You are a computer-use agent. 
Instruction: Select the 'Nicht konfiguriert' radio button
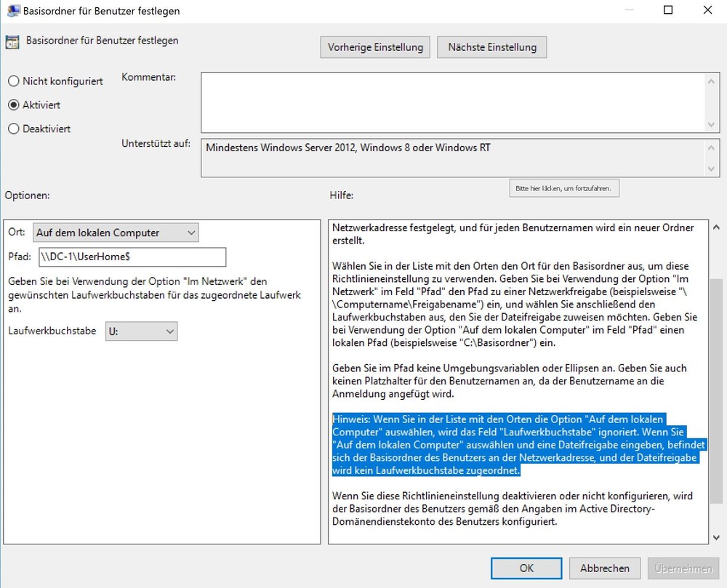tap(13, 81)
